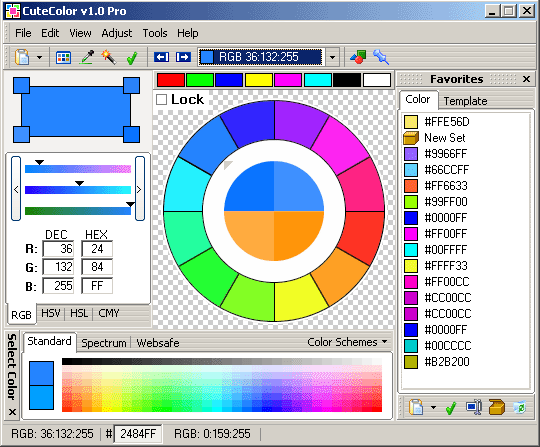Click the hex code field showing 2484FF
Viewport: 540px width, 447px height.
138,434
